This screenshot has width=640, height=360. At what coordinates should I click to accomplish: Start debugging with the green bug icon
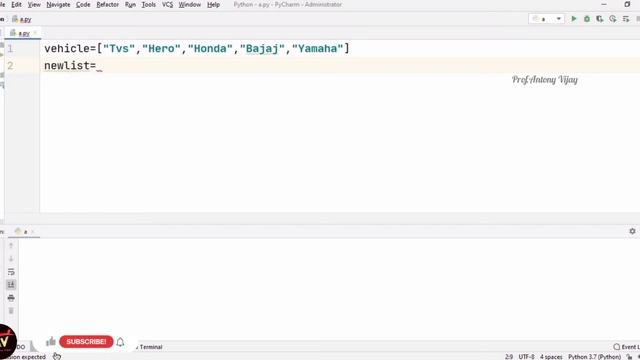[587, 19]
